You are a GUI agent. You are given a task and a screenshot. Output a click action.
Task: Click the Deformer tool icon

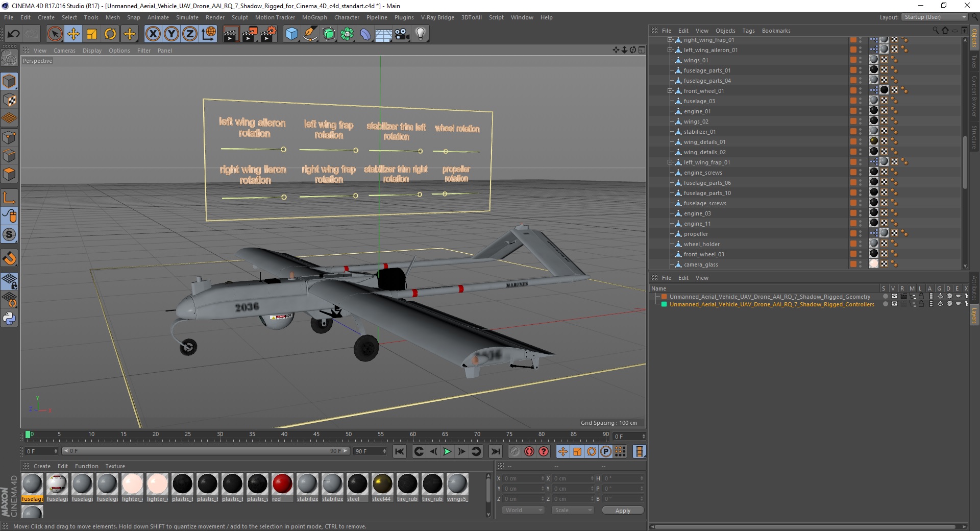[365, 34]
